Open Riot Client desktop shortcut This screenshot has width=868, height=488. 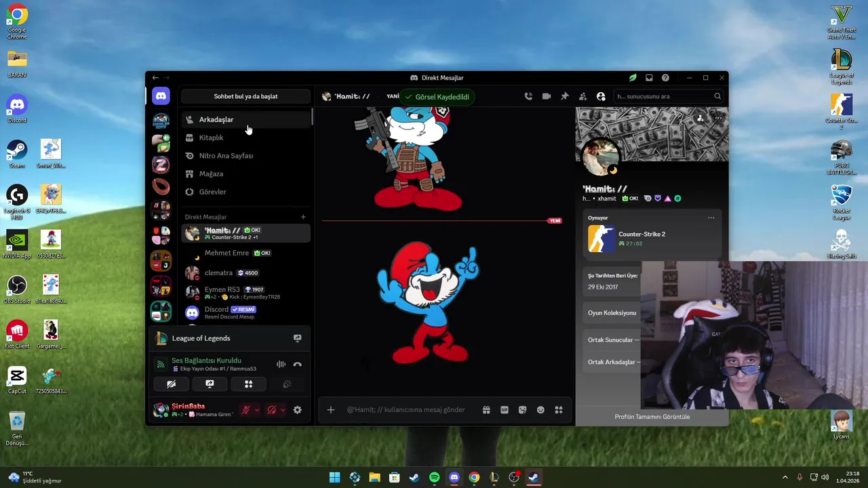point(17,334)
